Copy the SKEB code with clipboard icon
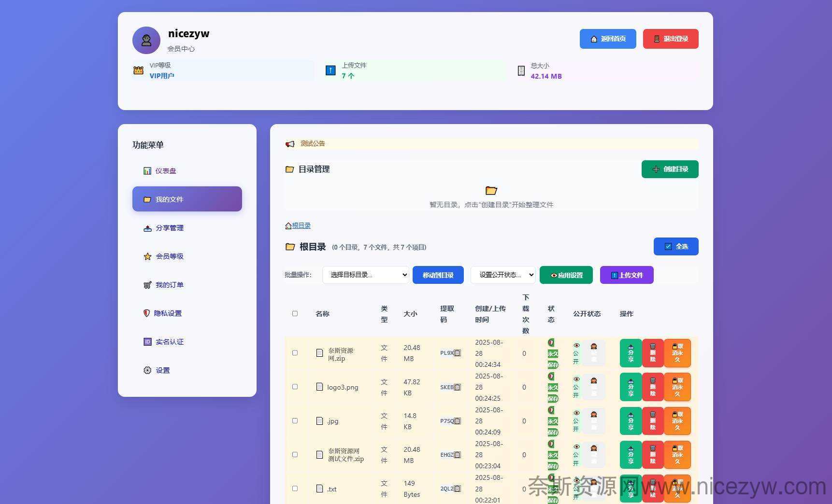832x504 pixels. pyautogui.click(x=457, y=387)
